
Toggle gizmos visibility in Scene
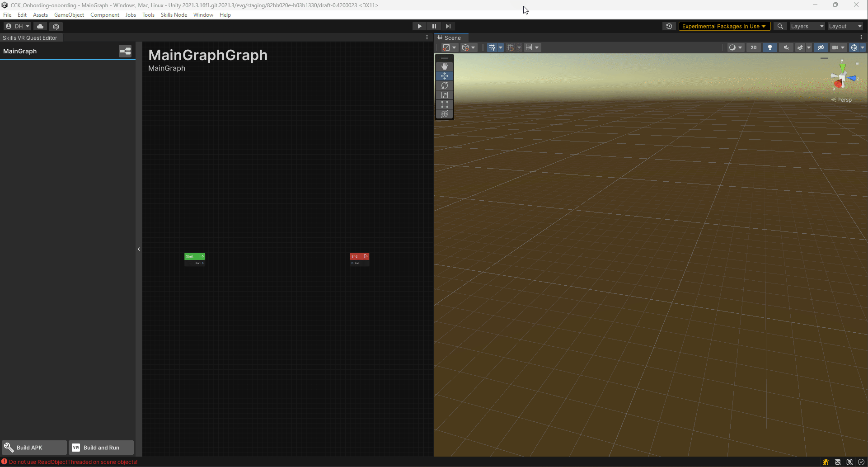854,47
